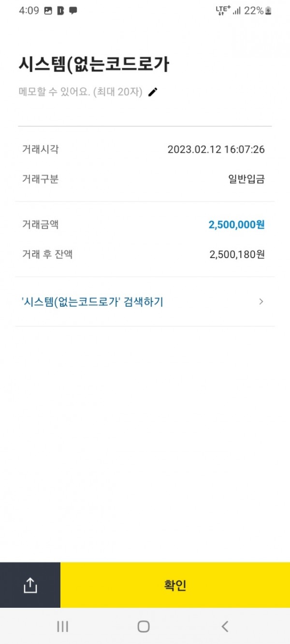
Task: Tap the 2023.02.12 16:07:26 transaction time
Action: pos(216,149)
